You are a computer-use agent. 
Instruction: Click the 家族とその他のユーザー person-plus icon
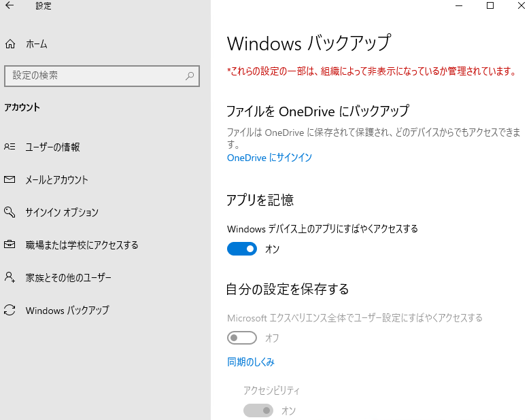[10, 277]
